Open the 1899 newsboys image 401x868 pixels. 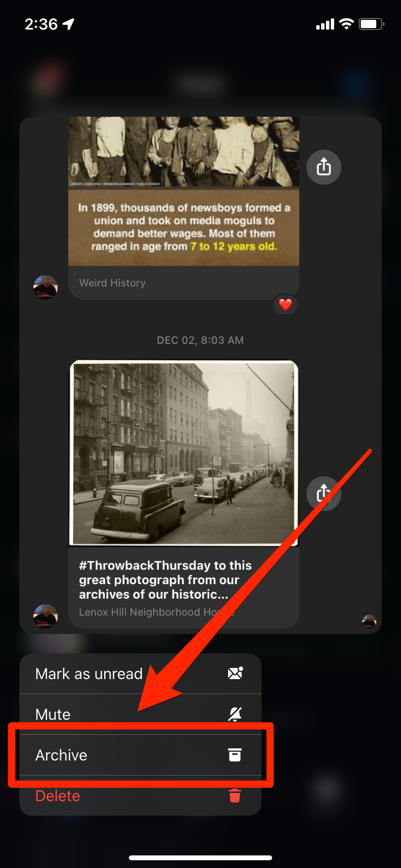coord(184,191)
